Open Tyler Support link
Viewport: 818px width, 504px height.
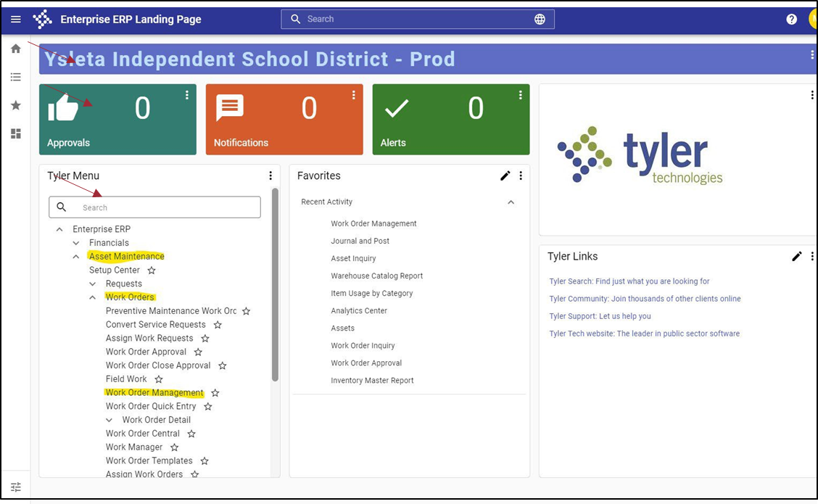(600, 316)
